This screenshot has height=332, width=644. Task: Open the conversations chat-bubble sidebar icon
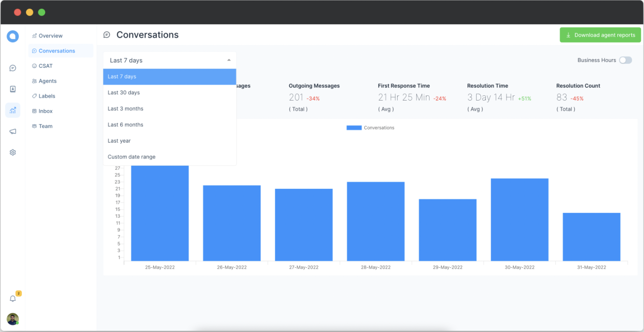[13, 68]
